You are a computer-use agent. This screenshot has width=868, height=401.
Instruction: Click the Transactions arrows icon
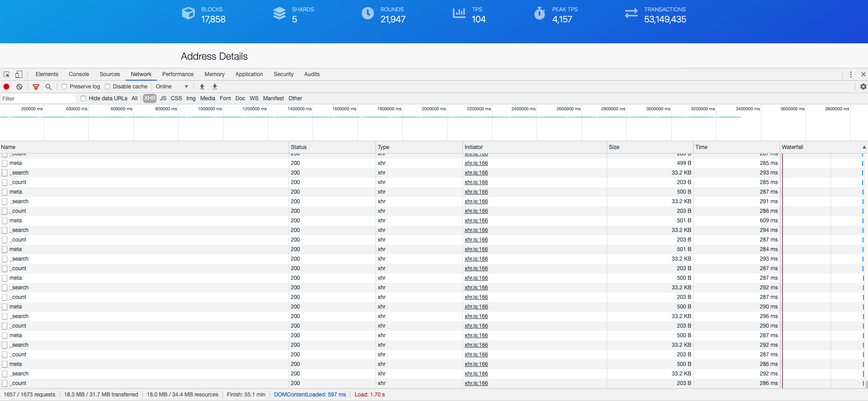(x=631, y=13)
